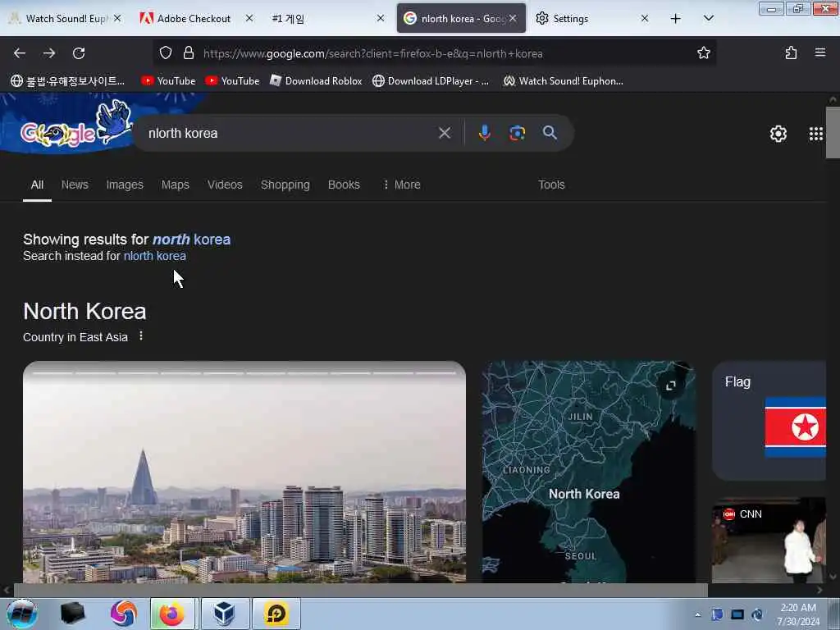The height and width of the screenshot is (630, 840).
Task: Expand the North Korea map
Action: click(671, 386)
